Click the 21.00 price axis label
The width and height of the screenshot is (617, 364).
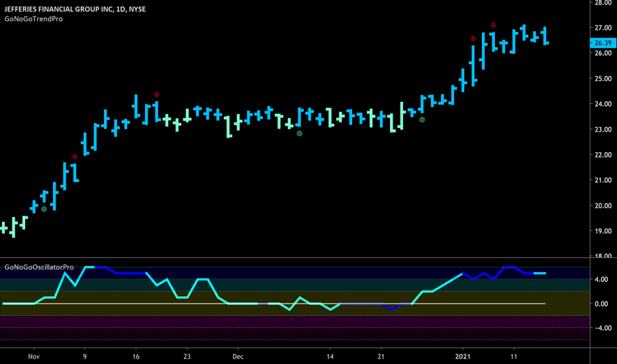point(603,180)
